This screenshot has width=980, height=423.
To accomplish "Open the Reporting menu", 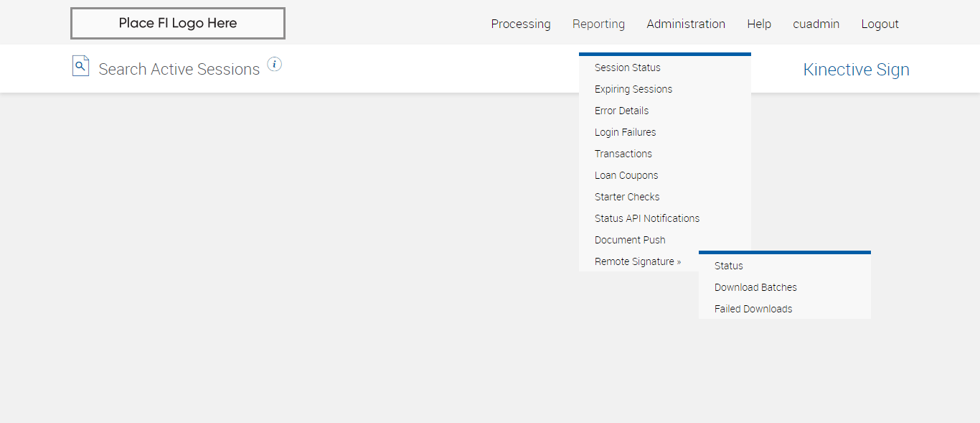I will click(598, 24).
